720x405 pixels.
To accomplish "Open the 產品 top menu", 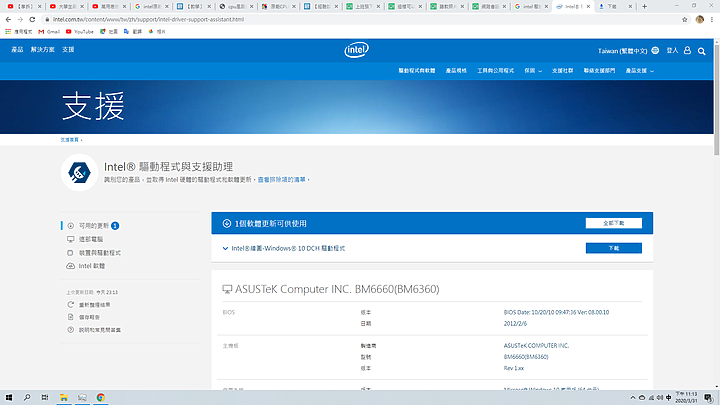I will [x=17, y=50].
